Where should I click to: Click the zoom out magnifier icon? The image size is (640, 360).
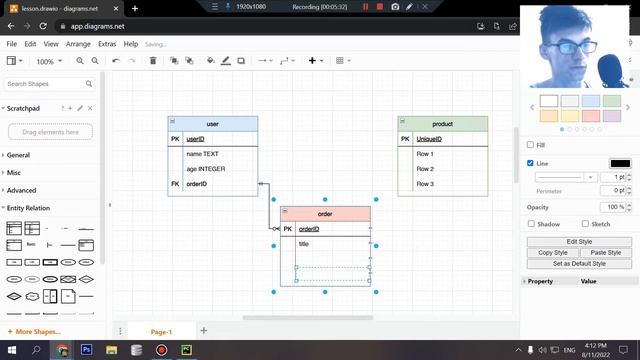(x=95, y=61)
